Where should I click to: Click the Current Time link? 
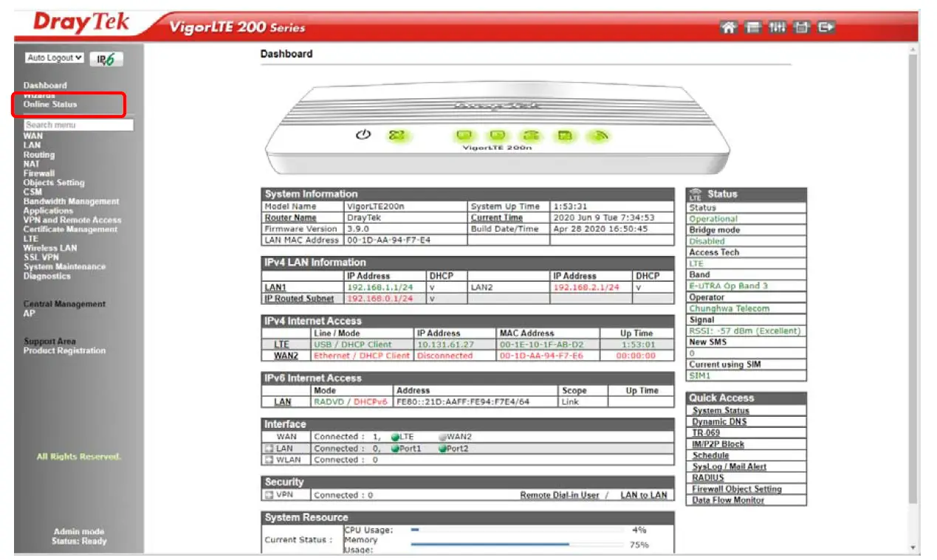click(497, 218)
